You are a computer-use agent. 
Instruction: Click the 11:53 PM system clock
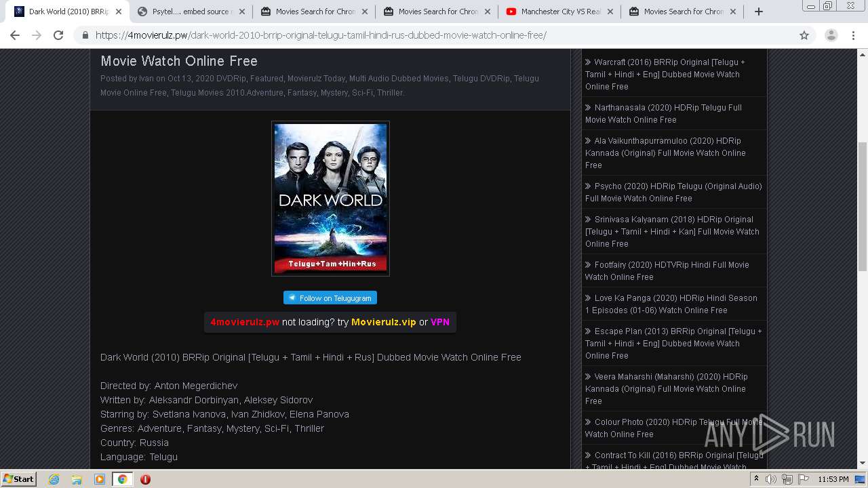pyautogui.click(x=833, y=479)
